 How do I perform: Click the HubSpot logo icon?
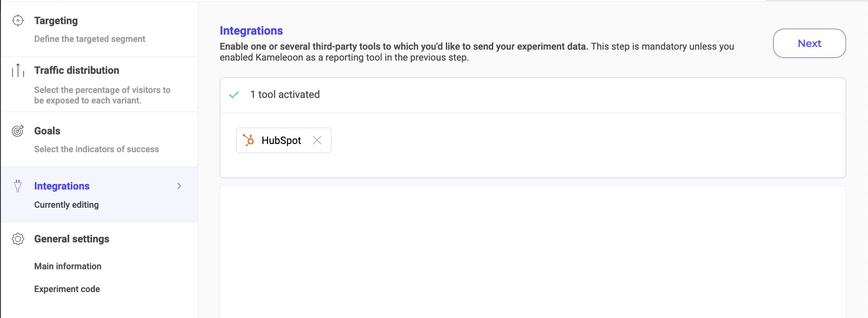[x=248, y=140]
